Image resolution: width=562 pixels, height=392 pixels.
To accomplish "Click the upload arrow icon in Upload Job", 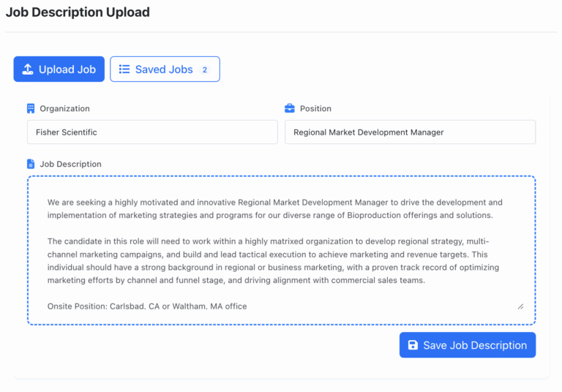I will [x=28, y=69].
